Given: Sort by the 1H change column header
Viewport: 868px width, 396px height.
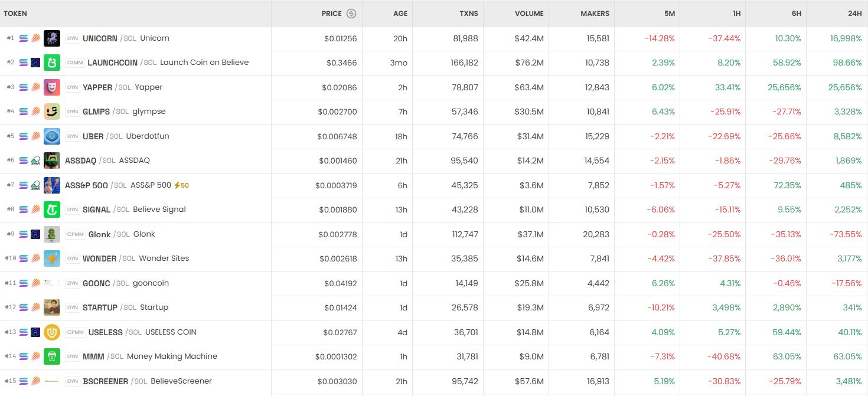Looking at the screenshot, I should point(736,14).
